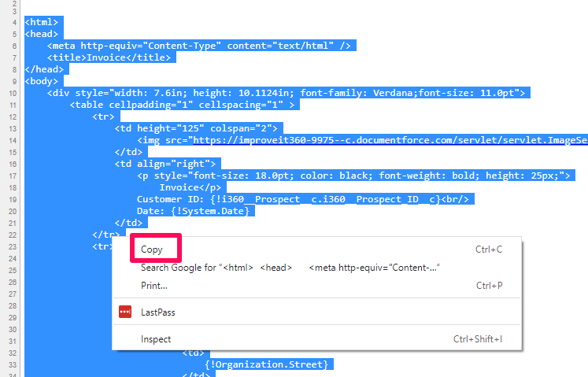Image resolution: width=588 pixels, height=377 pixels.
Task: Click line number 28 in the gutter
Action: point(13,305)
